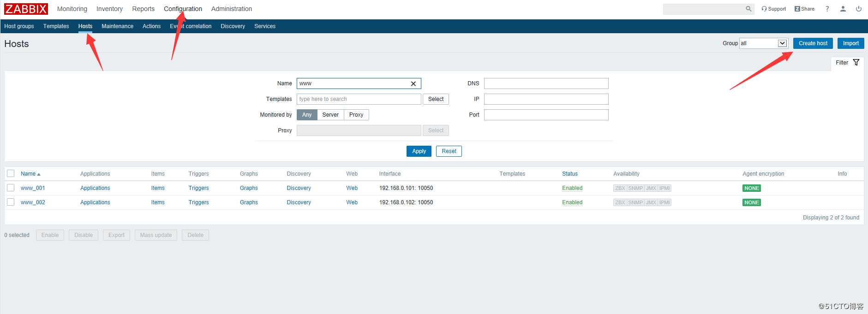This screenshot has height=314, width=868.
Task: Go to Actions submenu
Action: [151, 26]
